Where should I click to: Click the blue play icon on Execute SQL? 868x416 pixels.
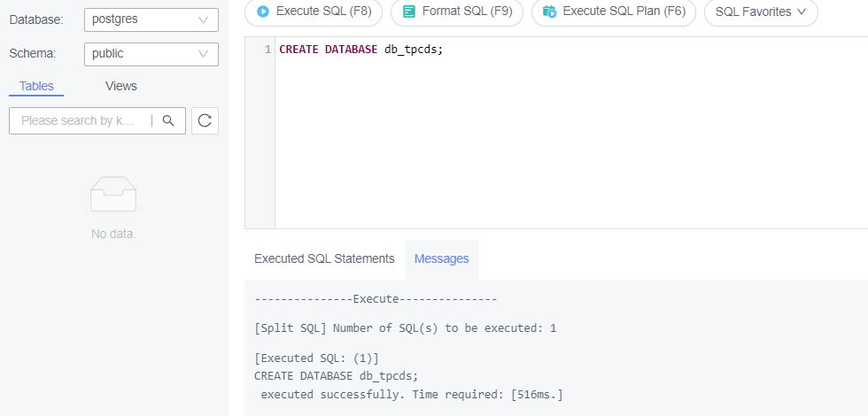tap(264, 11)
